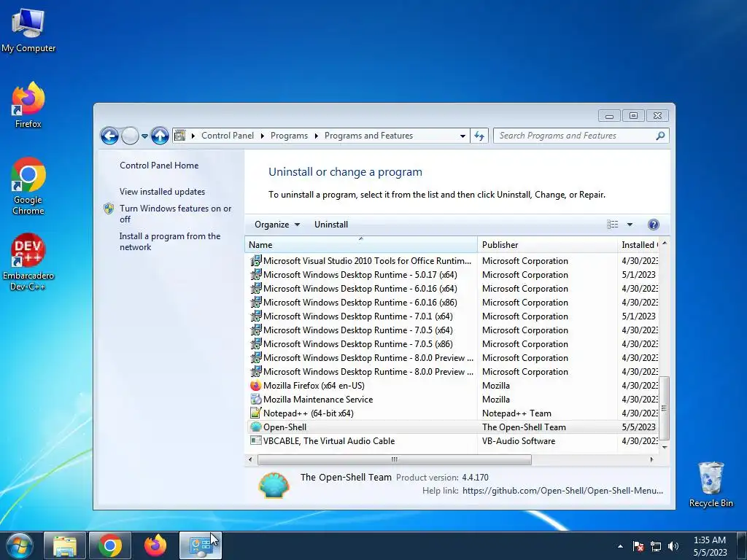
Task: Show hidden tray icons arrow
Action: point(620,547)
